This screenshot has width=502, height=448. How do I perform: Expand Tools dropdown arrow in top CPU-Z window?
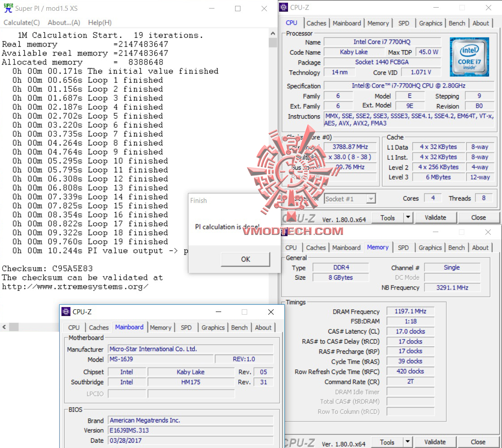(408, 218)
